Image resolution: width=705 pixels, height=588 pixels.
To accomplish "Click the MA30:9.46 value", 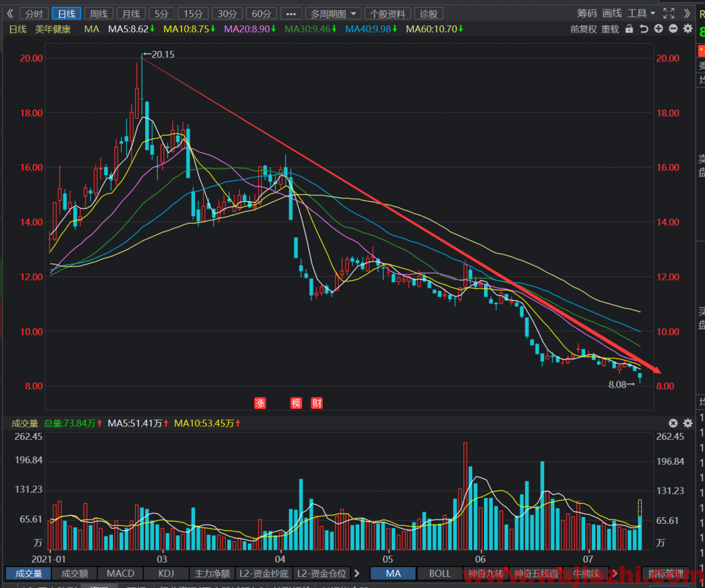I will point(311,29).
